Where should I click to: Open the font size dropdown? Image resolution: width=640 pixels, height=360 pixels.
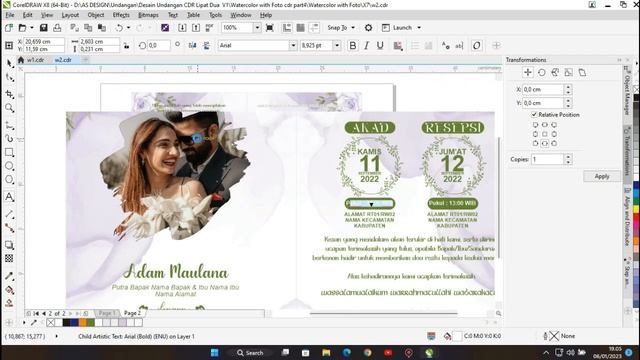(x=337, y=46)
